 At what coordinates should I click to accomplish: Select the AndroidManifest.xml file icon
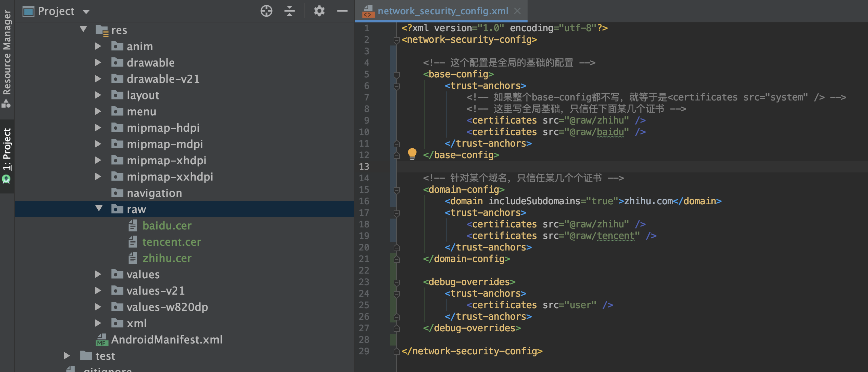coord(102,339)
